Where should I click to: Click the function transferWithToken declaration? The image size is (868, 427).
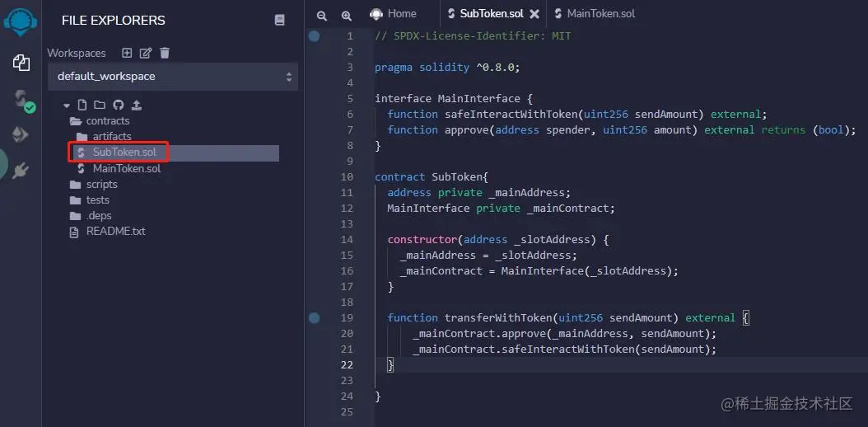tap(568, 318)
